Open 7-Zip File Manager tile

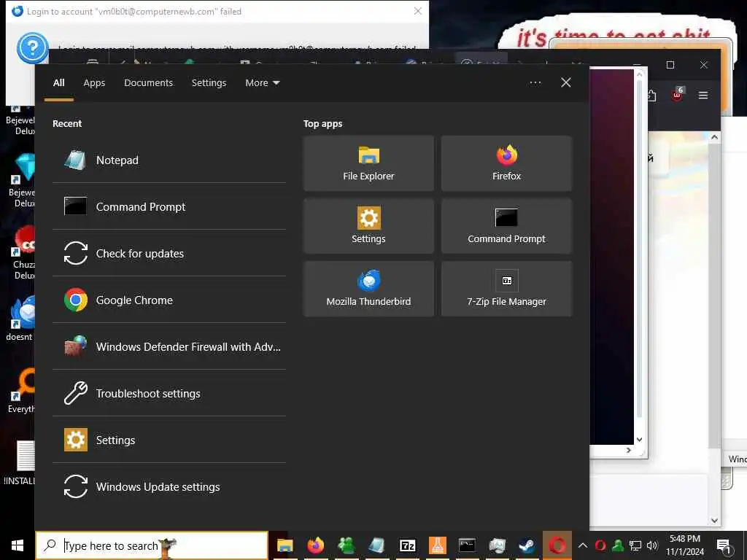(506, 289)
